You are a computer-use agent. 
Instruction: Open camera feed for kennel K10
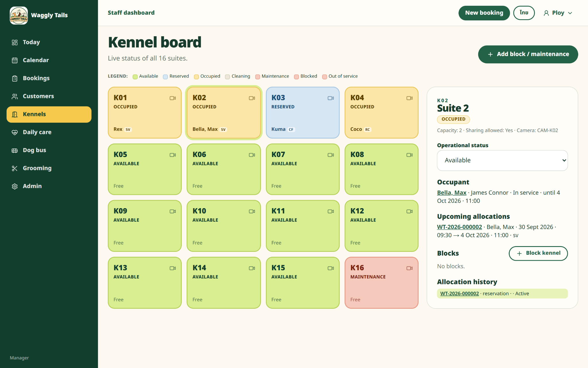coord(252,211)
